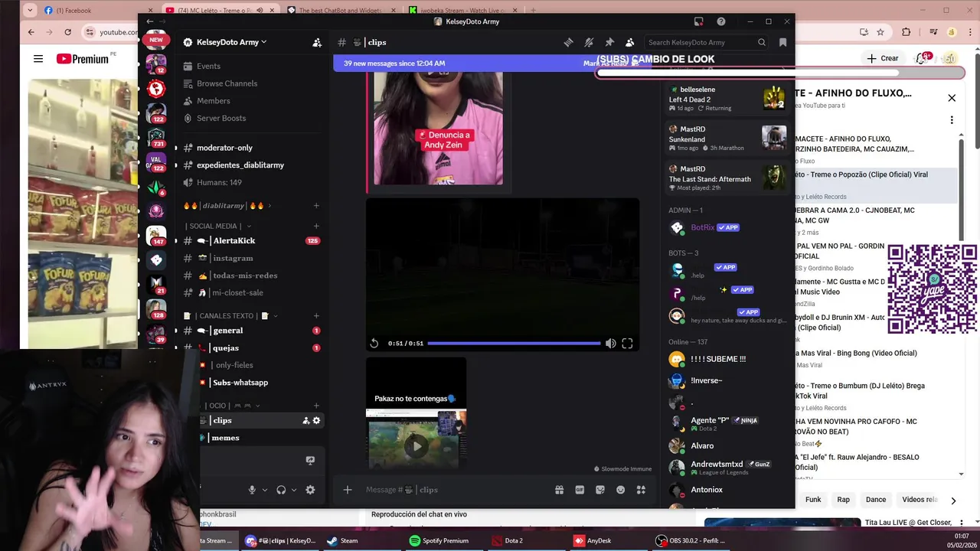Screen dimensions: 980x551
Task: Open sticker picker
Action: click(600, 490)
